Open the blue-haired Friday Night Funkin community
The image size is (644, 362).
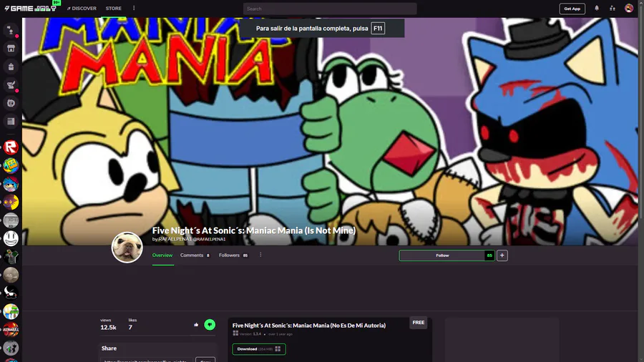tap(11, 184)
